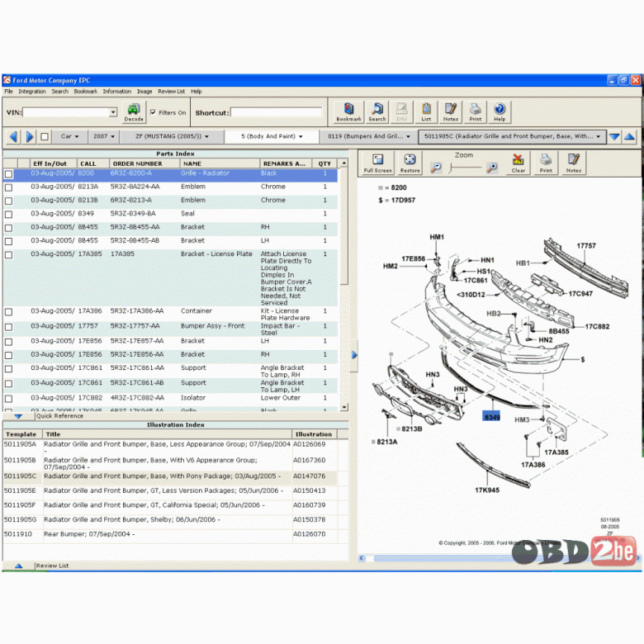Screen dimensions: 644x644
Task: Check the 17A385 License Plate Bracket checkbox
Action: [x=8, y=255]
